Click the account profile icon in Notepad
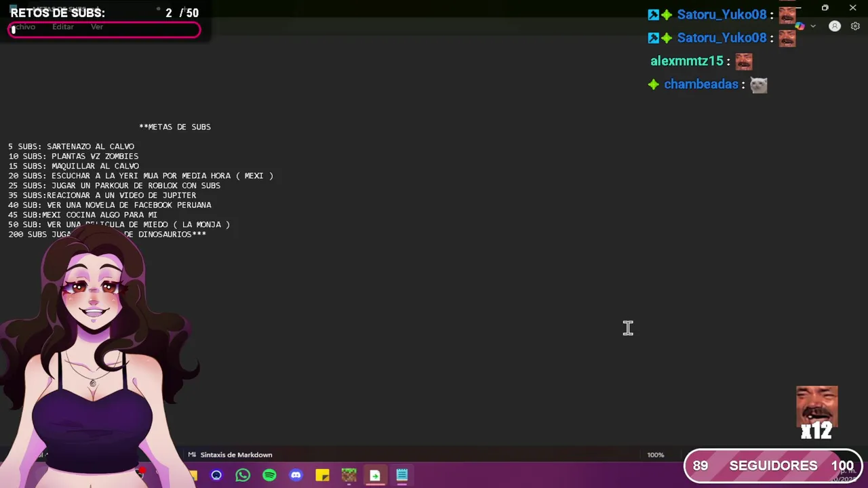 835,26
